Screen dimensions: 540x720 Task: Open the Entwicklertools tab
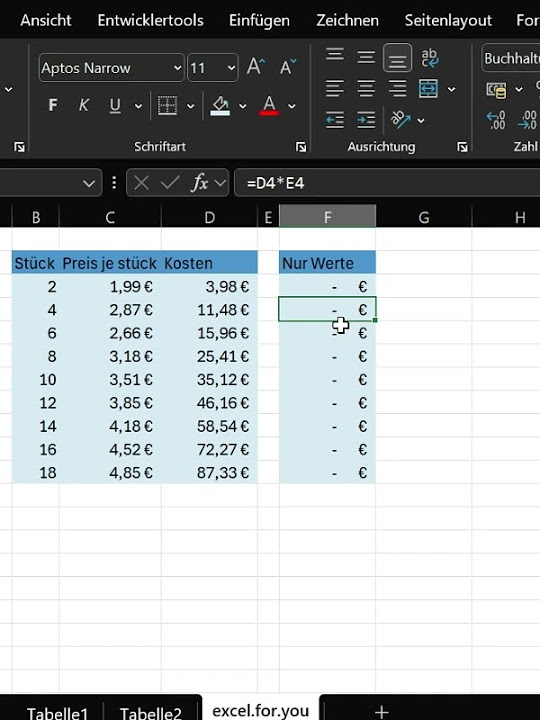coord(151,20)
